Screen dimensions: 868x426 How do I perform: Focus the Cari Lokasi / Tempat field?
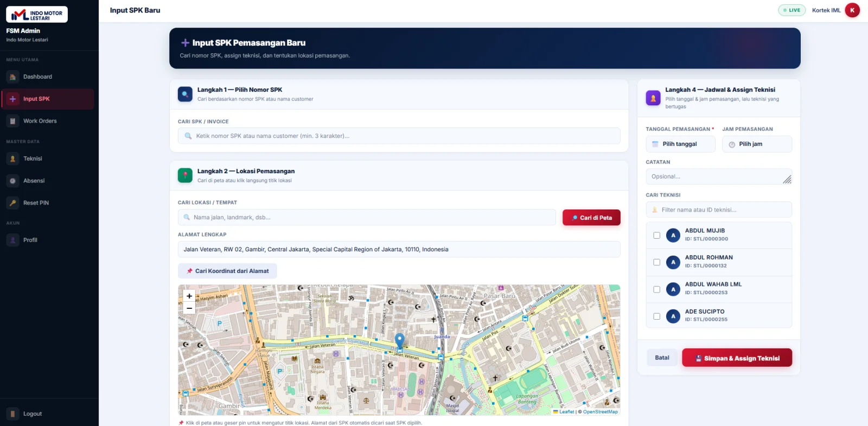[x=367, y=218]
